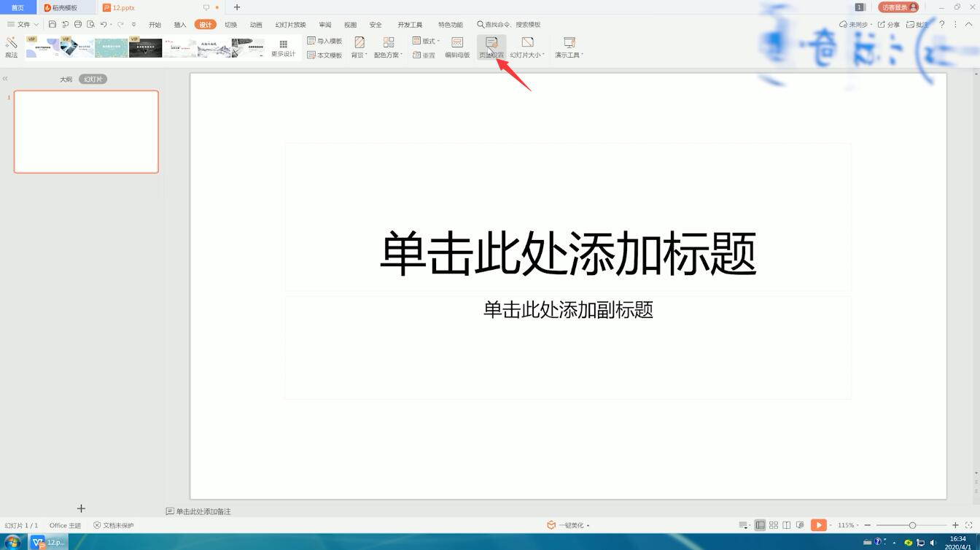980x550 pixels.
Task: Click the help question mark icon
Action: coord(941,25)
